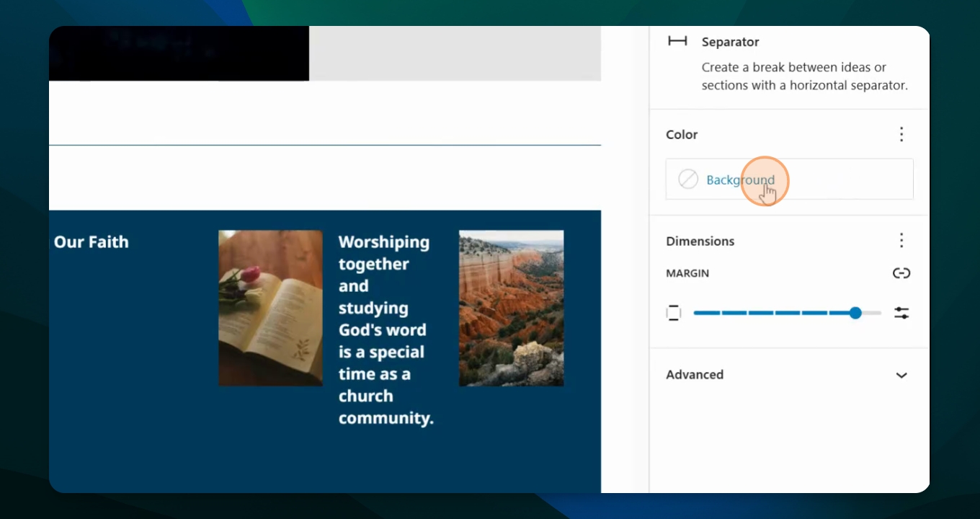Viewport: 980px width, 519px height.
Task: Click the MARGIN label
Action: click(687, 273)
